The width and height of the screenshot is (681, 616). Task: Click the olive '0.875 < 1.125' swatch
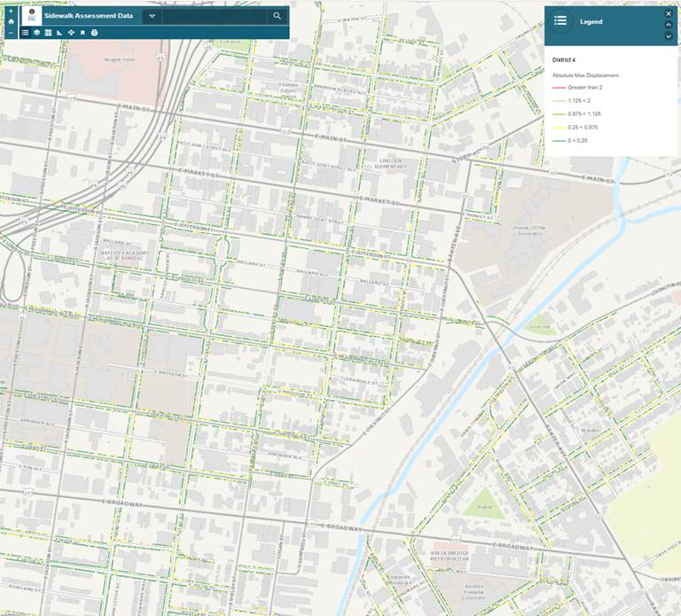click(559, 114)
